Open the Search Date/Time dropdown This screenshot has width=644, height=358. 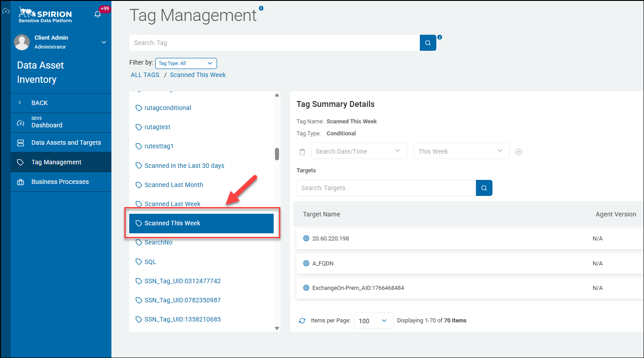click(359, 151)
